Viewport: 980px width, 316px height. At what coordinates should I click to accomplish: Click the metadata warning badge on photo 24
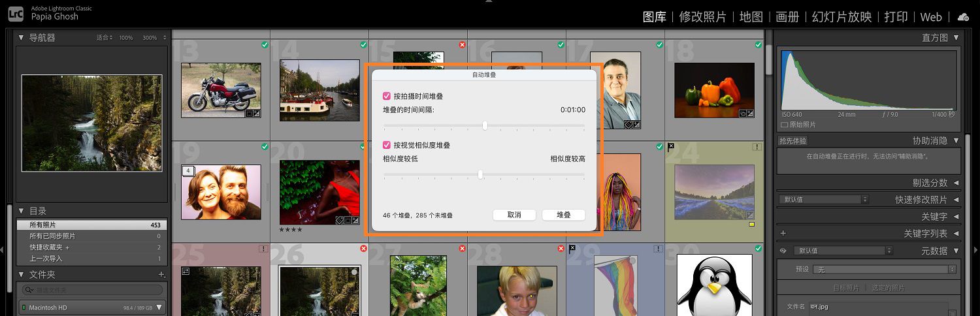[758, 147]
